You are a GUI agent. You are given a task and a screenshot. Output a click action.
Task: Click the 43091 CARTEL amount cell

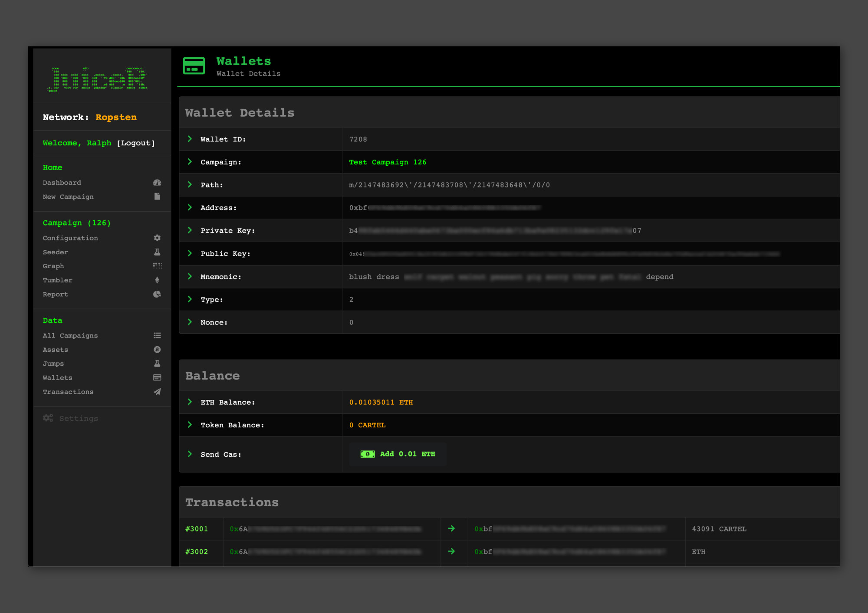(719, 529)
